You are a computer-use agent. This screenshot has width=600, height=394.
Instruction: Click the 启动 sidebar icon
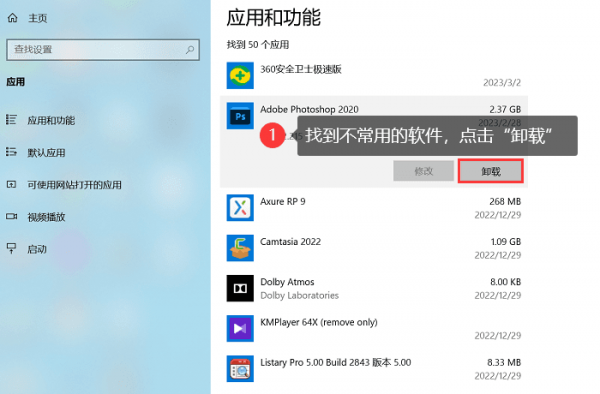[x=11, y=249]
